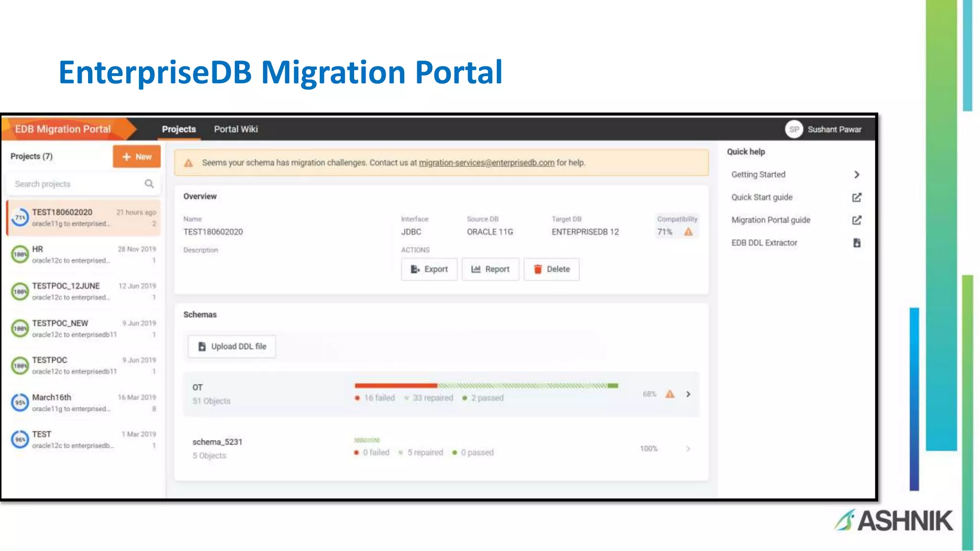Image resolution: width=980 pixels, height=551 pixels.
Task: Click OT schema progress bar
Action: (x=486, y=386)
